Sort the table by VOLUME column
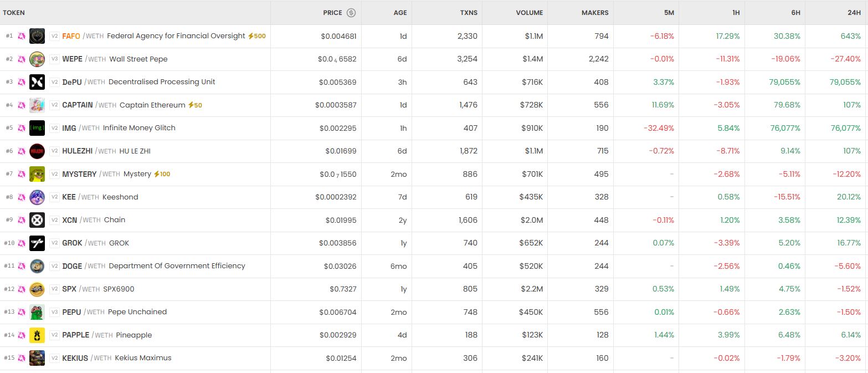This screenshot has height=373, width=868. 530,13
